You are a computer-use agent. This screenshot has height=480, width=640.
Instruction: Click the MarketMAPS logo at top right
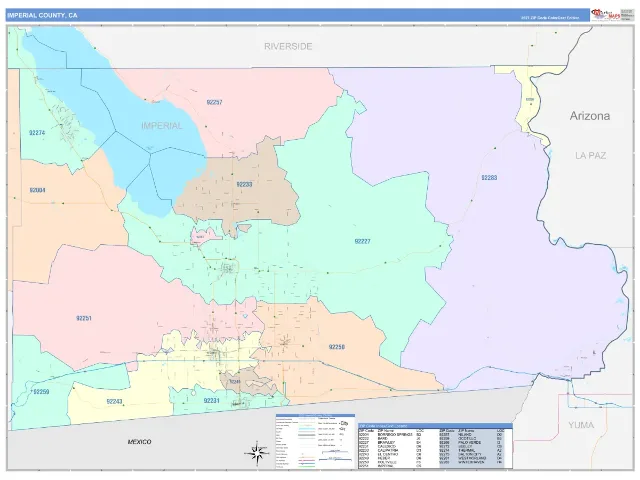click(x=606, y=15)
